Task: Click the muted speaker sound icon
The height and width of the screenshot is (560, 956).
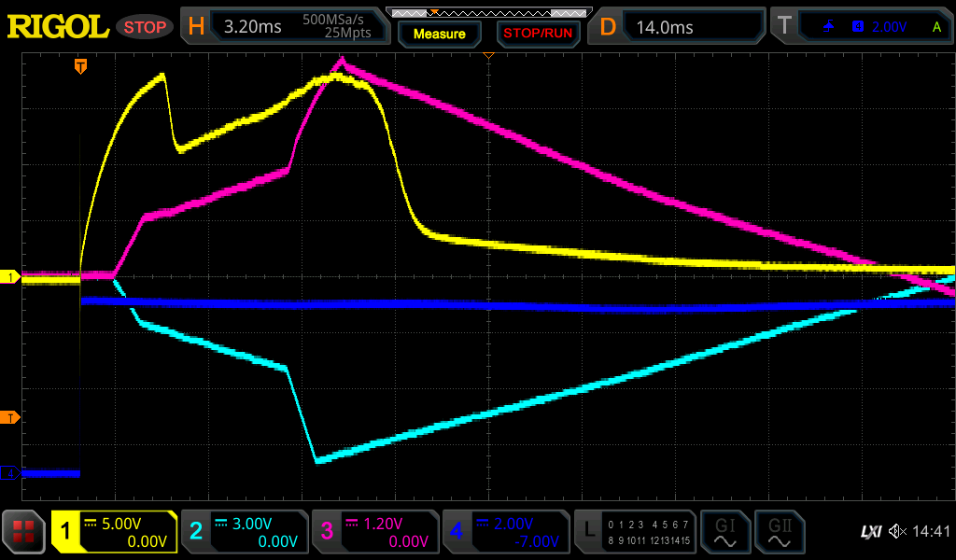Action: coord(898,532)
